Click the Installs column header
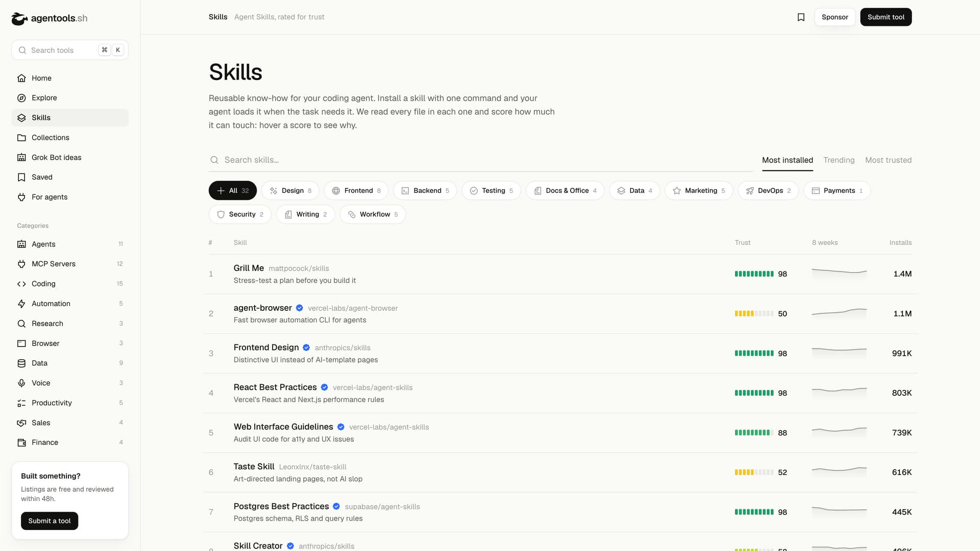The width and height of the screenshot is (980, 551). [900, 243]
